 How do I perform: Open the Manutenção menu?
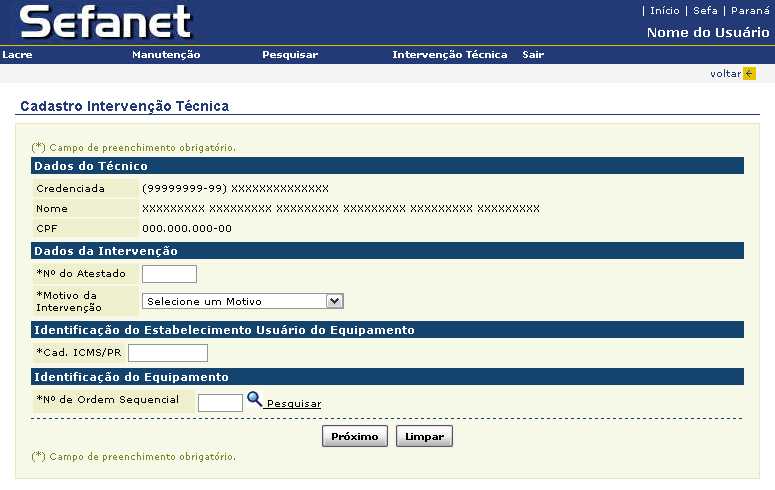point(166,55)
